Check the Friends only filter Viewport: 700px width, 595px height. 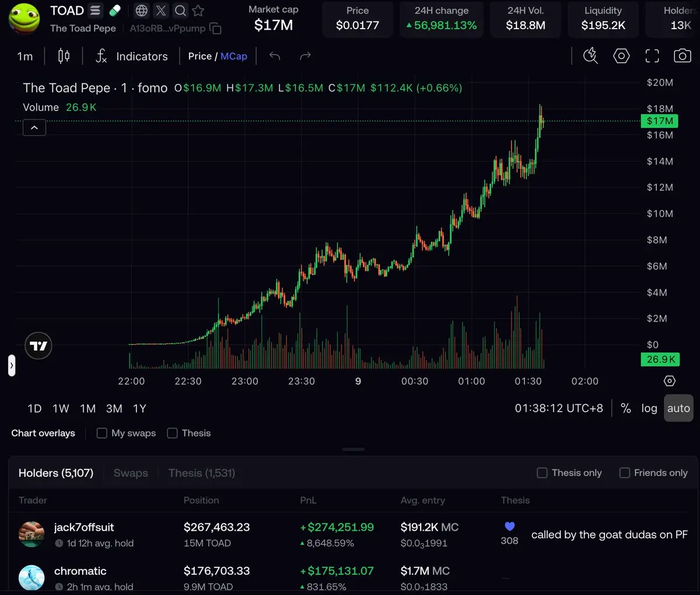pyautogui.click(x=624, y=473)
